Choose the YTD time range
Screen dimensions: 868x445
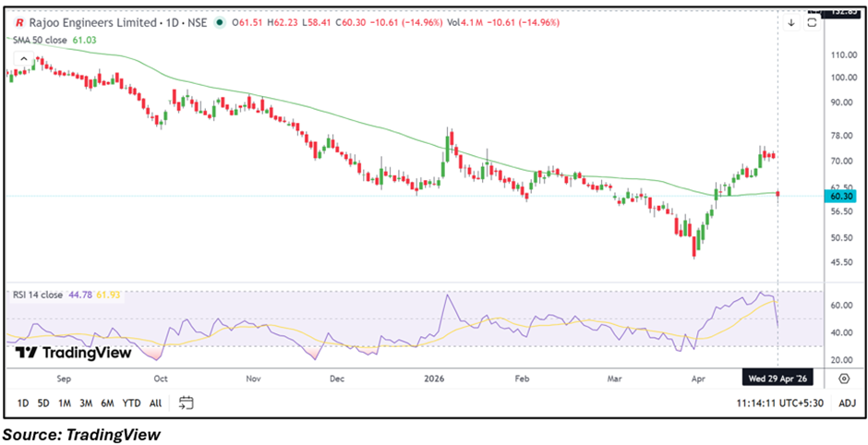click(x=131, y=403)
